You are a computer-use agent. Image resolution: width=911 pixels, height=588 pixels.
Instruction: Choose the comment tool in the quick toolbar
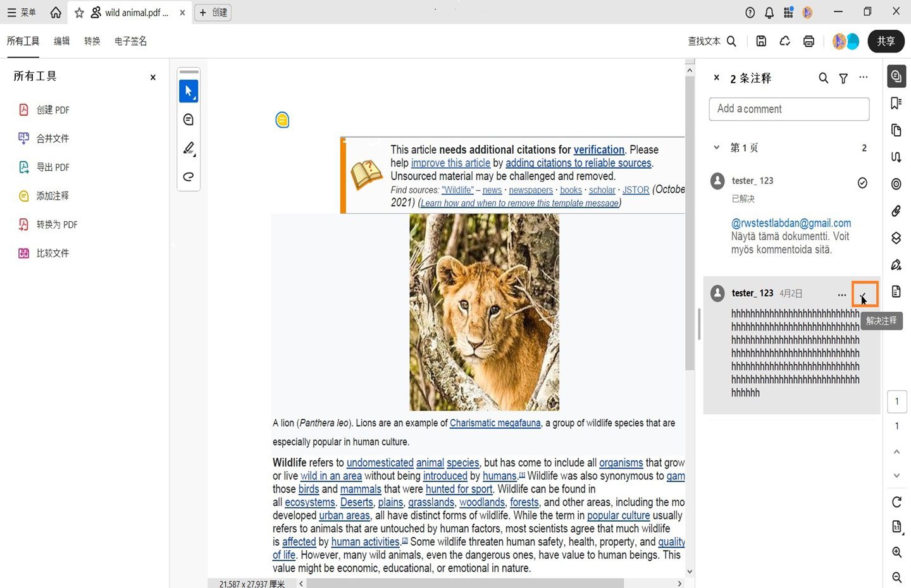tap(189, 119)
